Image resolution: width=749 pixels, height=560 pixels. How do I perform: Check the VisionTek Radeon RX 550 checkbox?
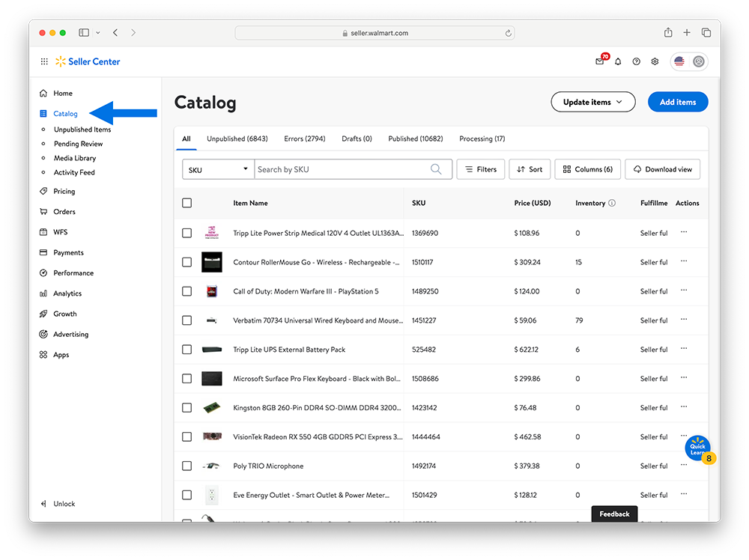(187, 436)
